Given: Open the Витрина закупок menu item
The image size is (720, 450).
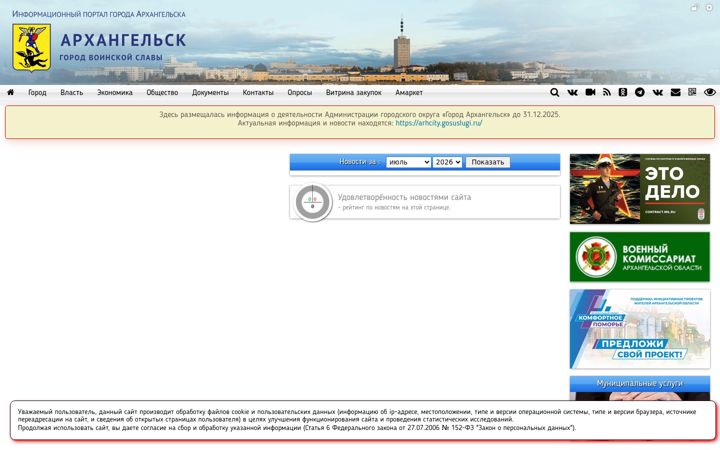Looking at the screenshot, I should click(354, 93).
